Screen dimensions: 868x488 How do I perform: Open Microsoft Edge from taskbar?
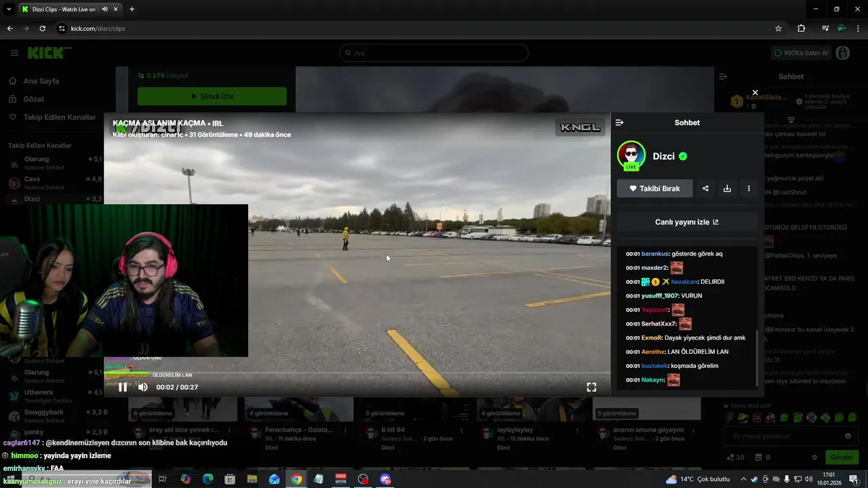(x=208, y=479)
